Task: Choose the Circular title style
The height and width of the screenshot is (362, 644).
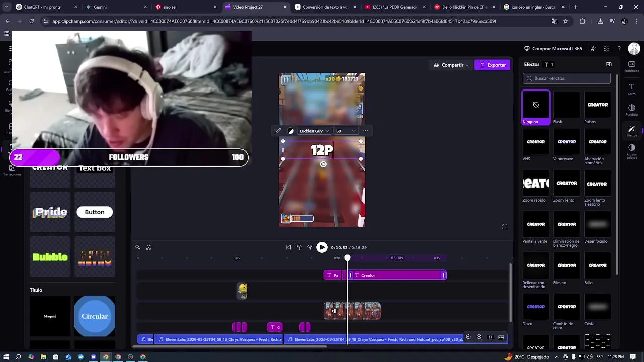Action: pos(95,316)
